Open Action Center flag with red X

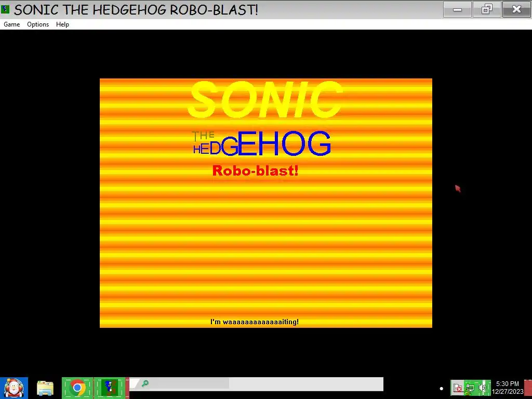[458, 388]
